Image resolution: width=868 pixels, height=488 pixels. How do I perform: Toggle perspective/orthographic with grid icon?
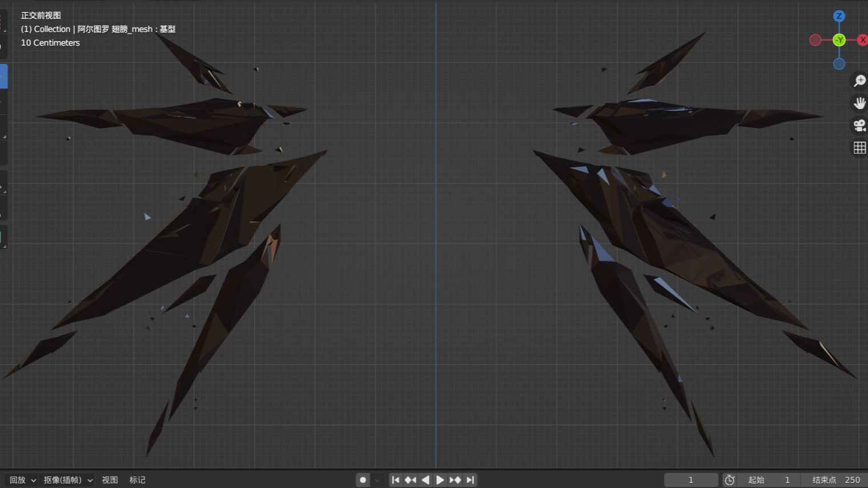point(859,148)
